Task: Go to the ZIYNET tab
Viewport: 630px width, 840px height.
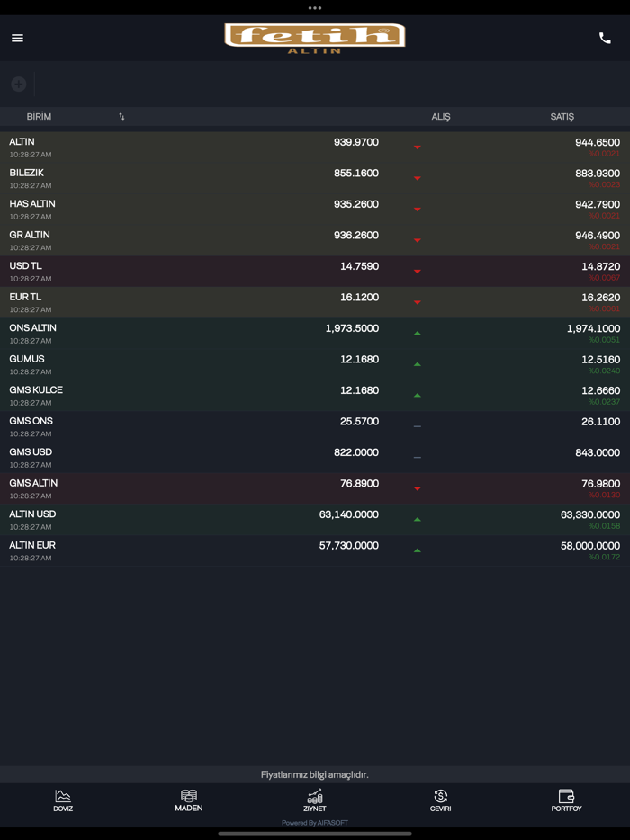Action: pyautogui.click(x=315, y=800)
